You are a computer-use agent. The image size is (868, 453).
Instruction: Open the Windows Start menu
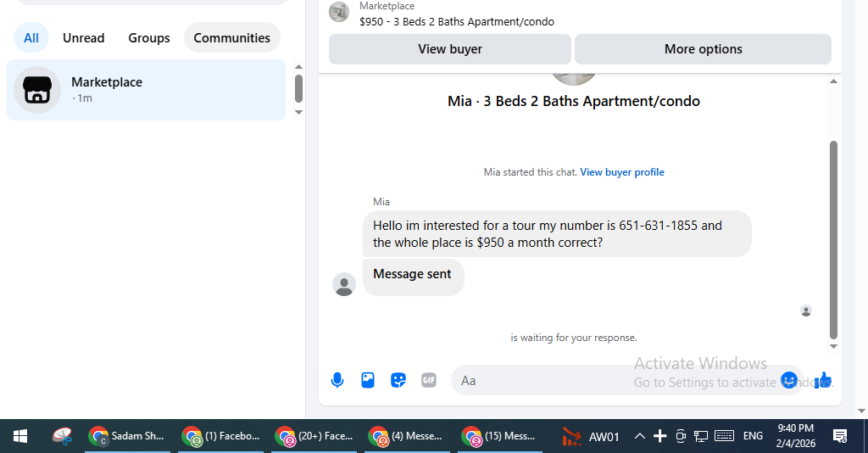click(20, 436)
